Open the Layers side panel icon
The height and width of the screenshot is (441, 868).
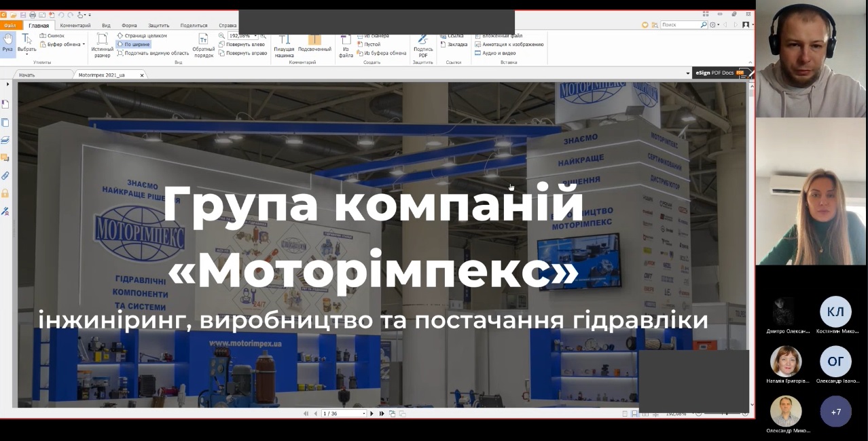pyautogui.click(x=5, y=140)
